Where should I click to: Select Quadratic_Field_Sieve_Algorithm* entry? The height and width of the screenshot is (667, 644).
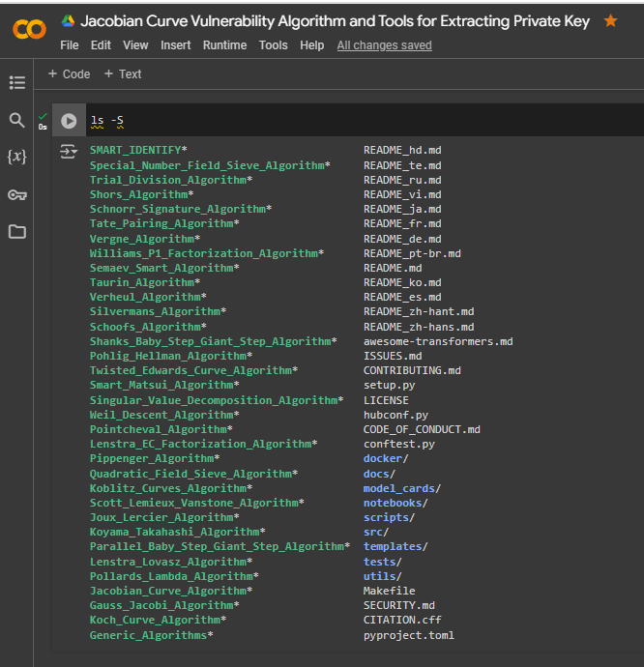[x=193, y=474]
